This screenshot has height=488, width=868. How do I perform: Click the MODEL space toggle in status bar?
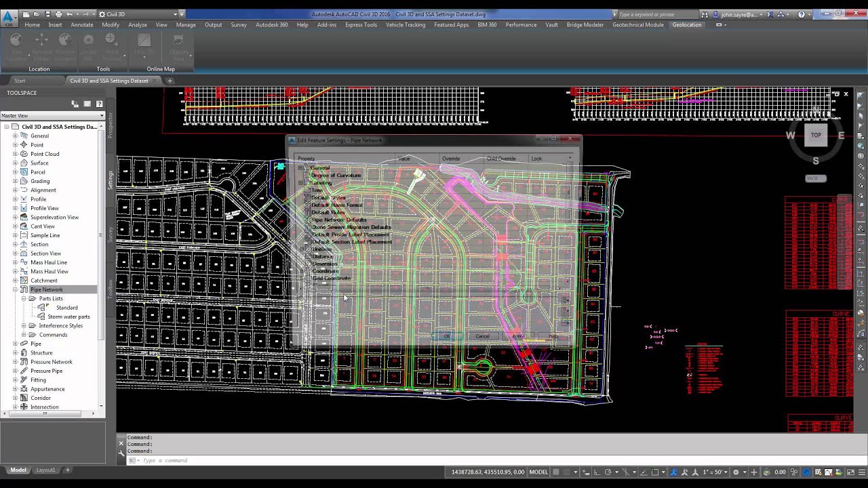538,472
